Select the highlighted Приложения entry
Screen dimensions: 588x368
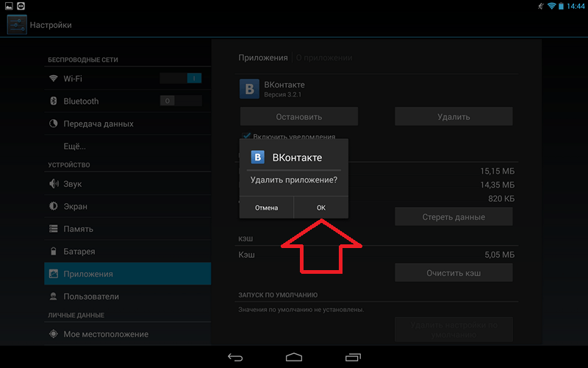(x=127, y=274)
